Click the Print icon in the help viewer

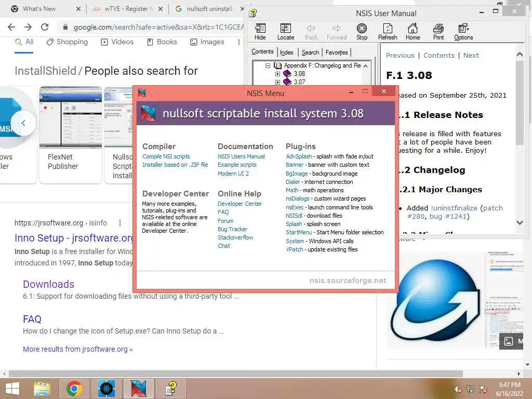pos(438,32)
